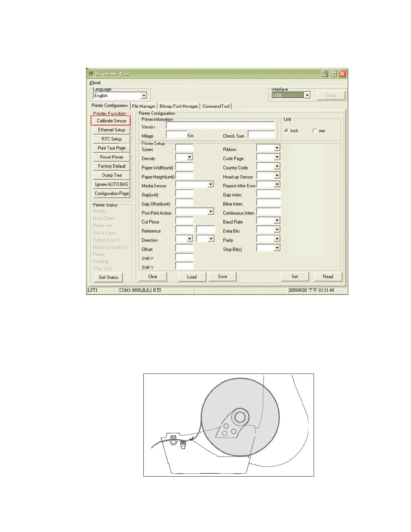The height and width of the screenshot is (532, 411).
Task: Open the Parity dropdown
Action: click(277, 239)
